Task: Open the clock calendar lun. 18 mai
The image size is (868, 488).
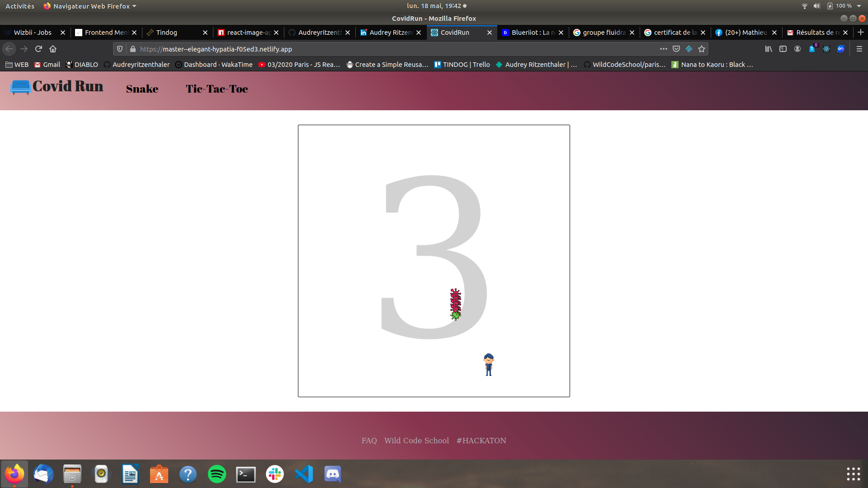Action: click(434, 6)
